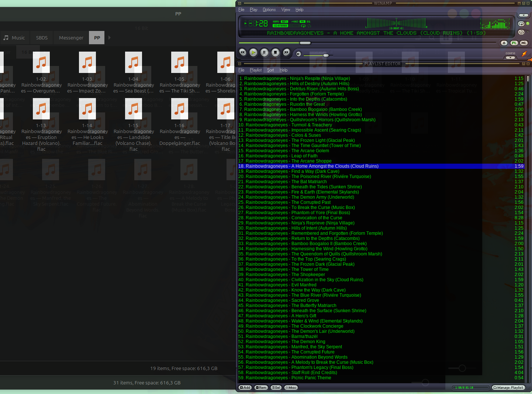Select track 12 Colos & Suses
The height and width of the screenshot is (394, 532).
pyautogui.click(x=381, y=135)
